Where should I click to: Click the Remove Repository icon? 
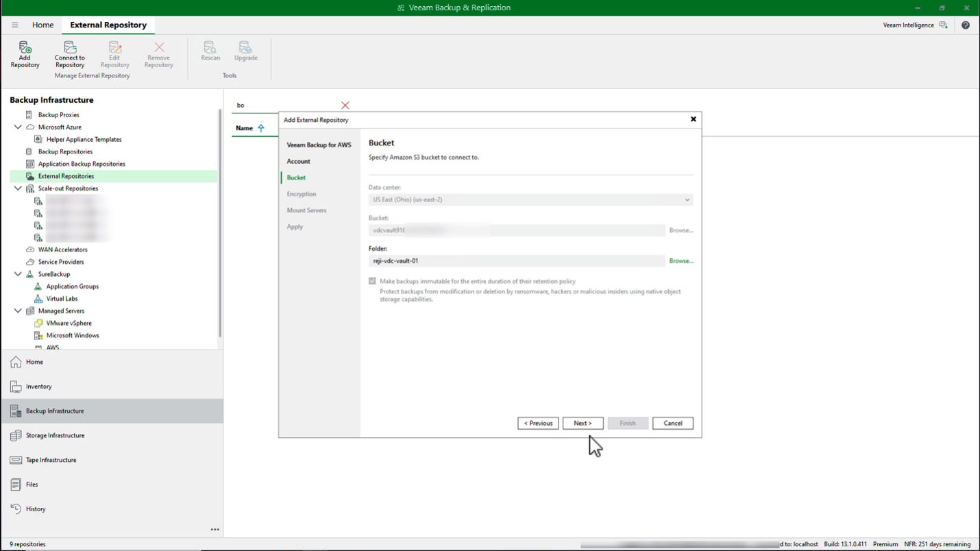point(158,54)
